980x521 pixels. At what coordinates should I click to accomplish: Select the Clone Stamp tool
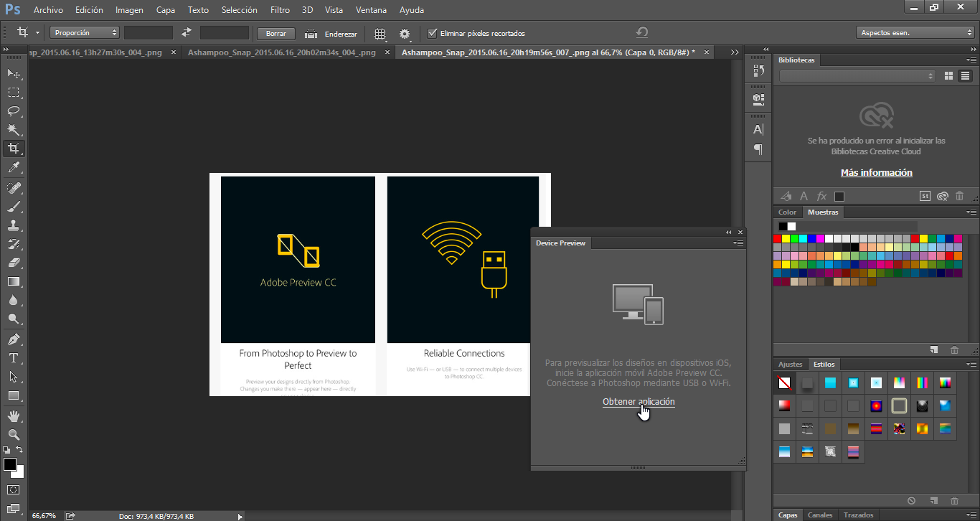click(14, 225)
